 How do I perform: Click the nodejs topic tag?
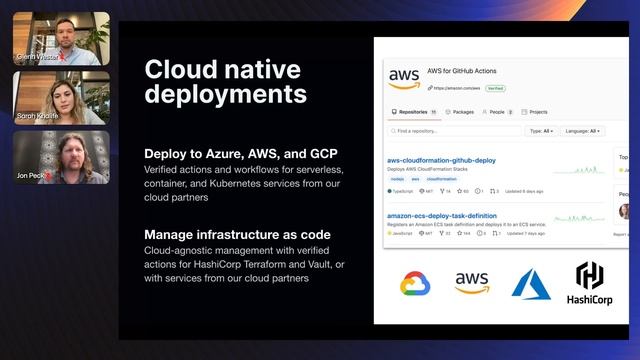click(x=397, y=179)
